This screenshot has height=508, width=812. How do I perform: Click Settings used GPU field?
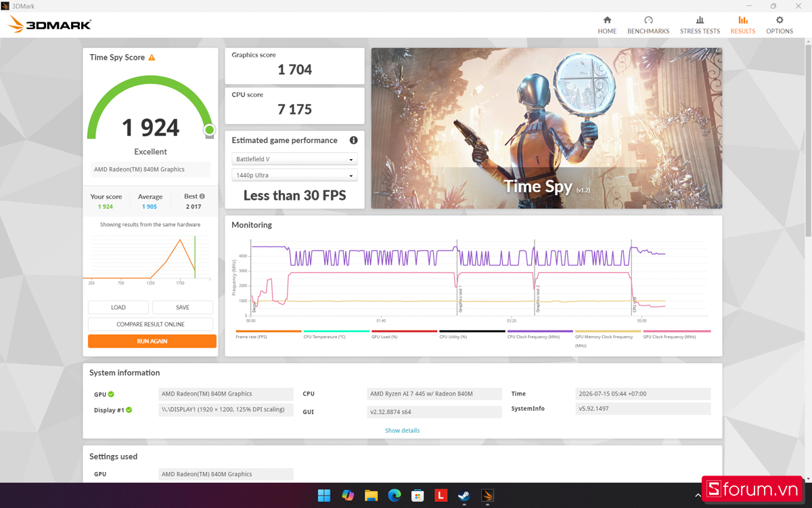click(226, 474)
